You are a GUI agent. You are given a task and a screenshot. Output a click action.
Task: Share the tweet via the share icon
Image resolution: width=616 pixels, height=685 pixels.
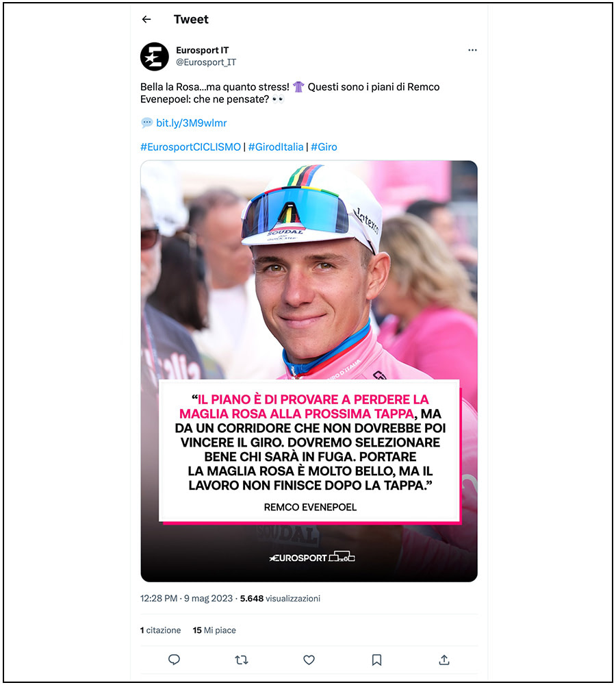tap(444, 660)
